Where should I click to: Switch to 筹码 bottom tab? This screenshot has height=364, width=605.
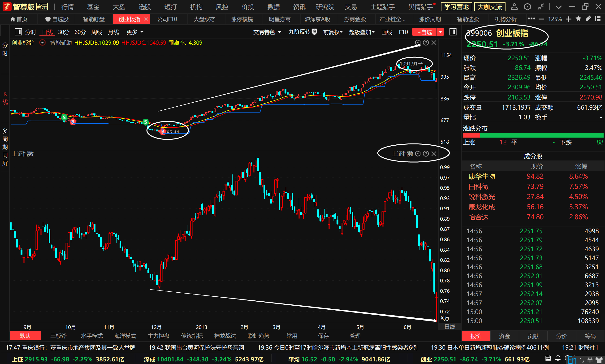coord(590,336)
